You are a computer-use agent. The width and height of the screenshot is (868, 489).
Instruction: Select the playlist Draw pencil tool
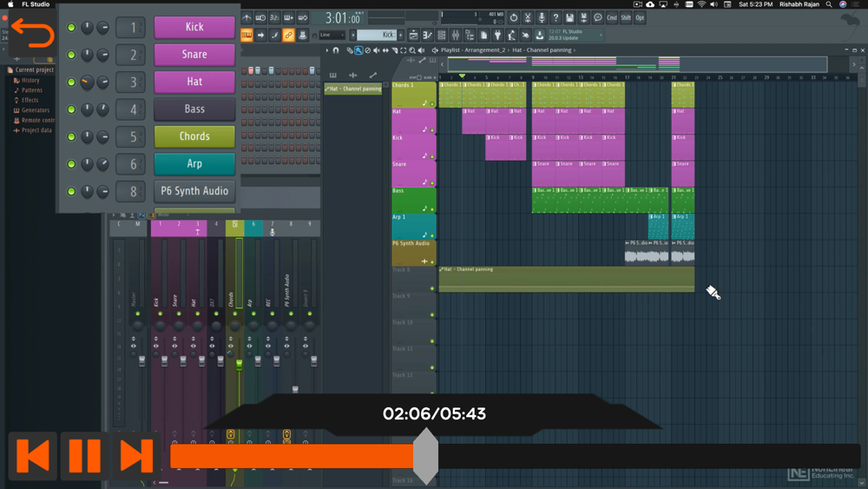(x=350, y=50)
